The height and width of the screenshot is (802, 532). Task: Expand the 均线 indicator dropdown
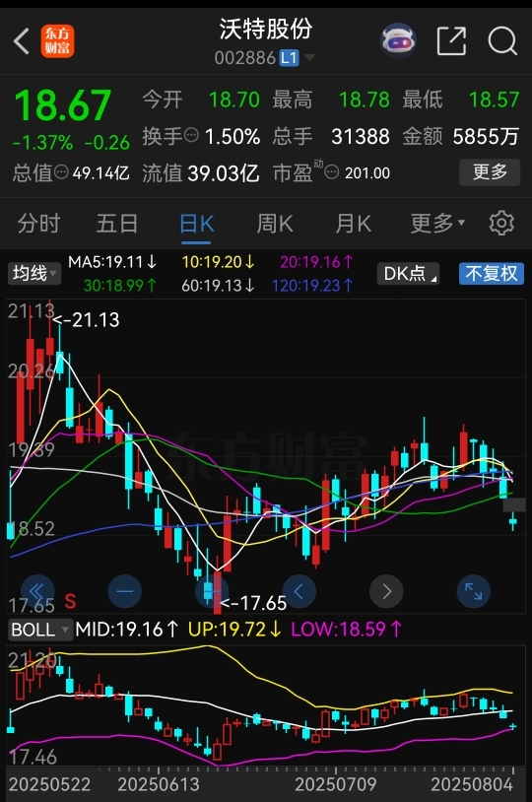tap(34, 273)
